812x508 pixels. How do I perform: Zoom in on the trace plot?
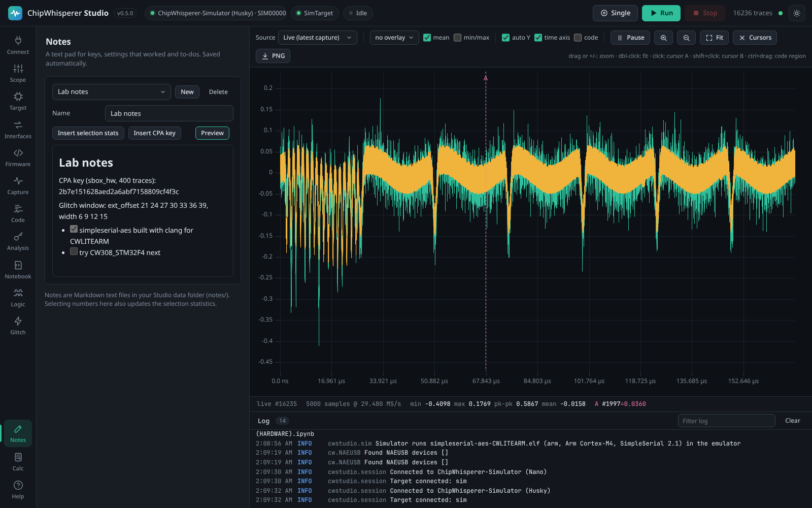[663, 38]
